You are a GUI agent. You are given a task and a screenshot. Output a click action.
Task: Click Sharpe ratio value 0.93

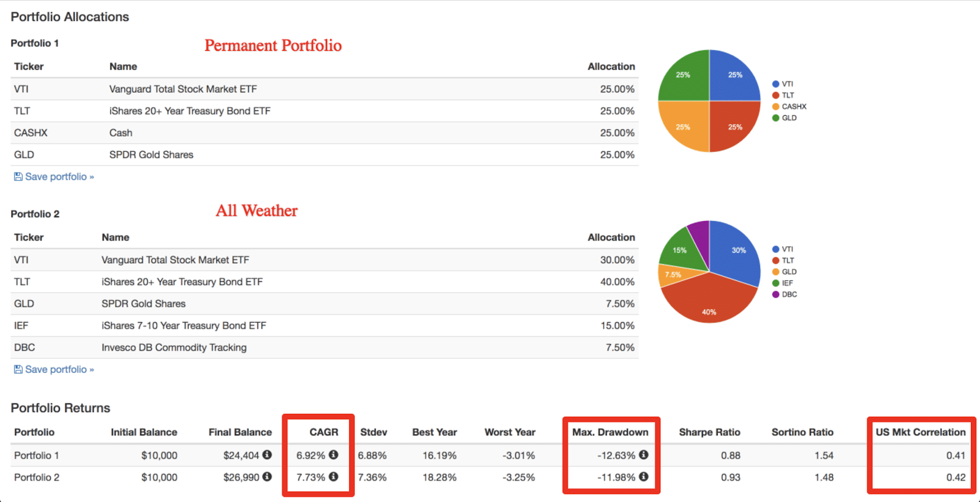click(731, 478)
